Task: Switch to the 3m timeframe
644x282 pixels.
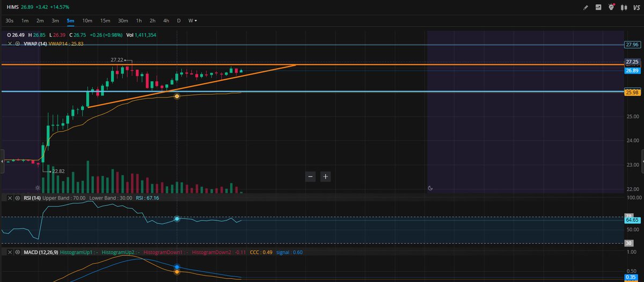Action: tap(55, 20)
